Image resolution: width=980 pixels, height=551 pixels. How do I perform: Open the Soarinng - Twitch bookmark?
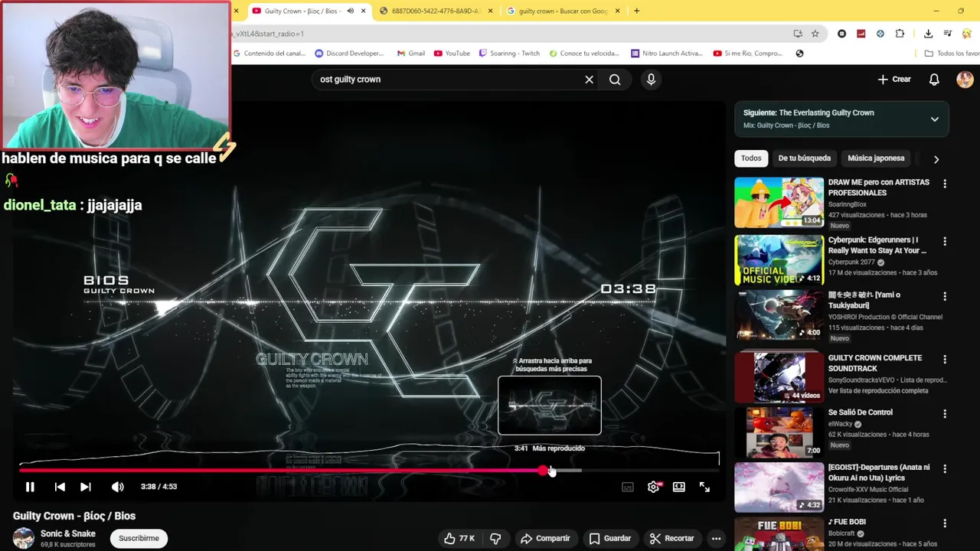(x=509, y=54)
